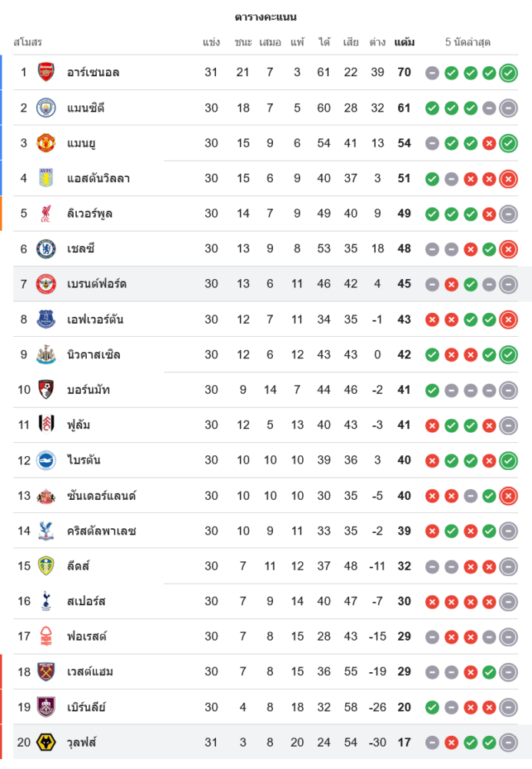Click the Wolves club crest icon
The width and height of the screenshot is (532, 769).
click(47, 742)
